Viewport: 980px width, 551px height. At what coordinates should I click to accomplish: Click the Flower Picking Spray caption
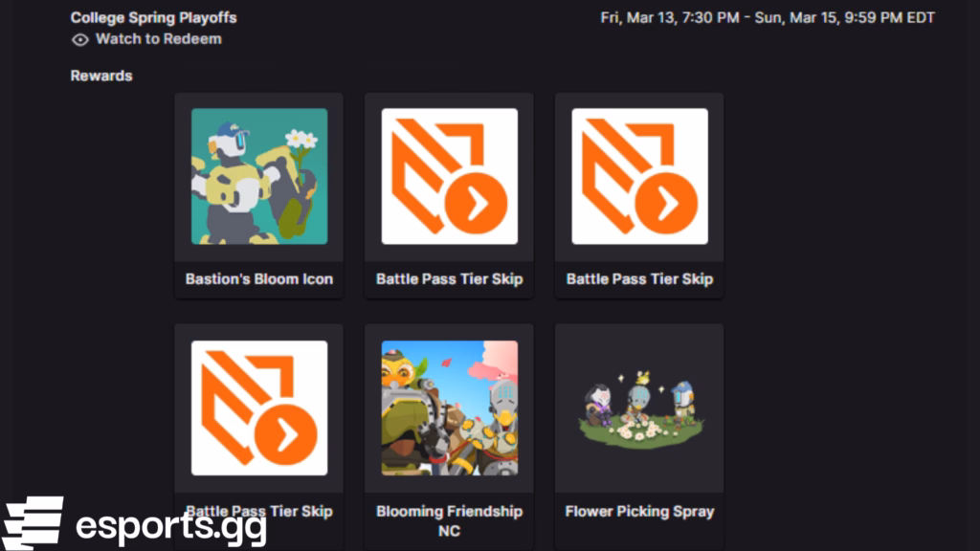point(639,511)
